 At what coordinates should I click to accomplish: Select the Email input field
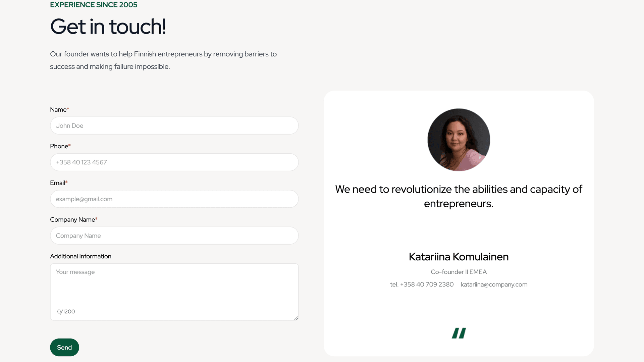point(174,199)
